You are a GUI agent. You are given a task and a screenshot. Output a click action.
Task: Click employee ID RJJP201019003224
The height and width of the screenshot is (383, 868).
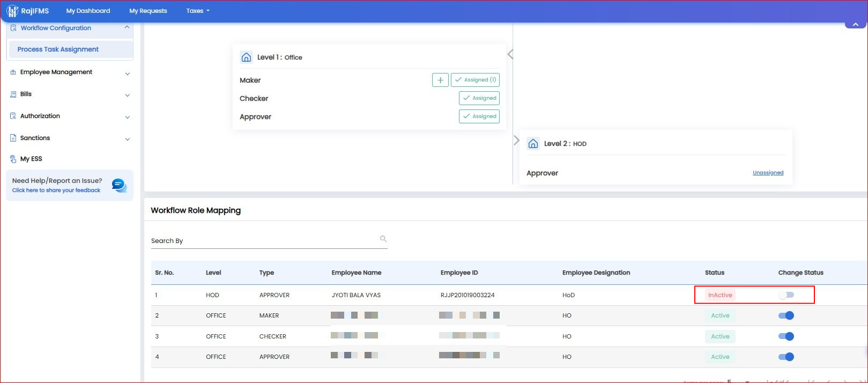coord(468,295)
